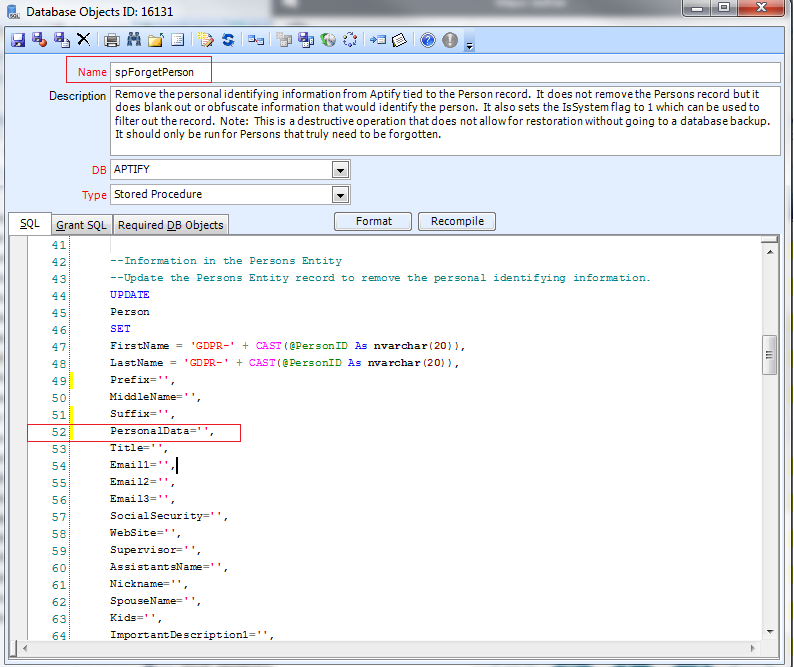Open toolbar options overflow arrow
Image resolution: width=794 pixels, height=667 pixels.
point(469,46)
